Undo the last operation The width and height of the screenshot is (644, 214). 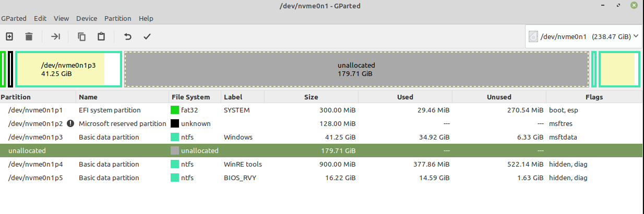127,36
